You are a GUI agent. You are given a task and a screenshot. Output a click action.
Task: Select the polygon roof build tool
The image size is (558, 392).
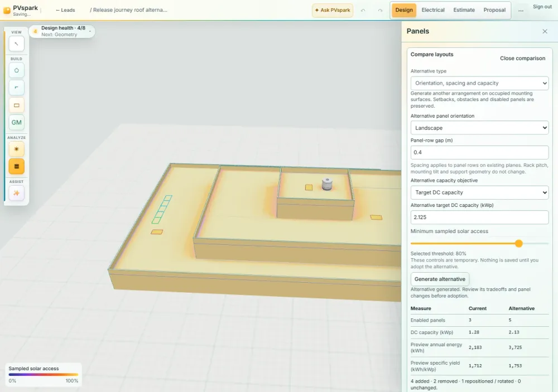pos(16,70)
